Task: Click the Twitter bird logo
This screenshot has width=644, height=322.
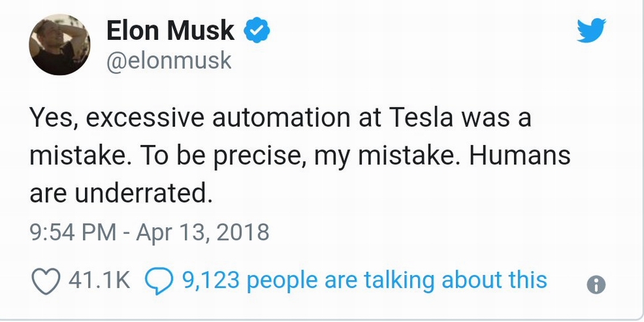Action: [x=591, y=30]
